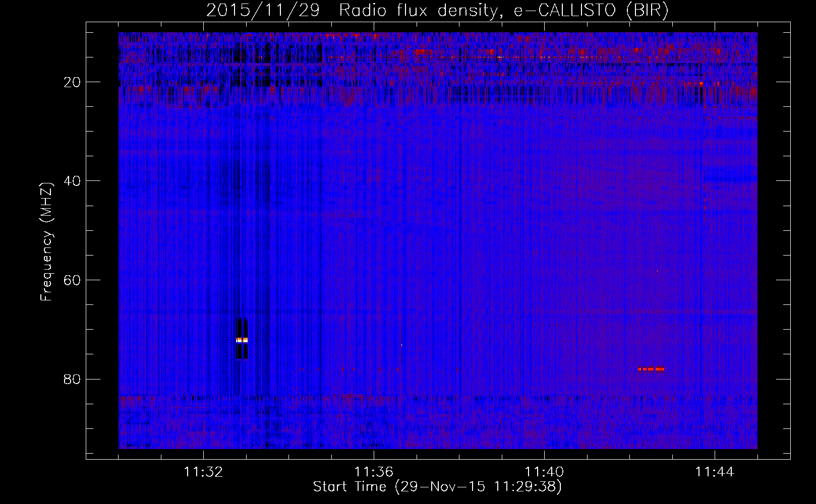Click the 'Frequency (MHZ)' axis label

tap(46, 242)
